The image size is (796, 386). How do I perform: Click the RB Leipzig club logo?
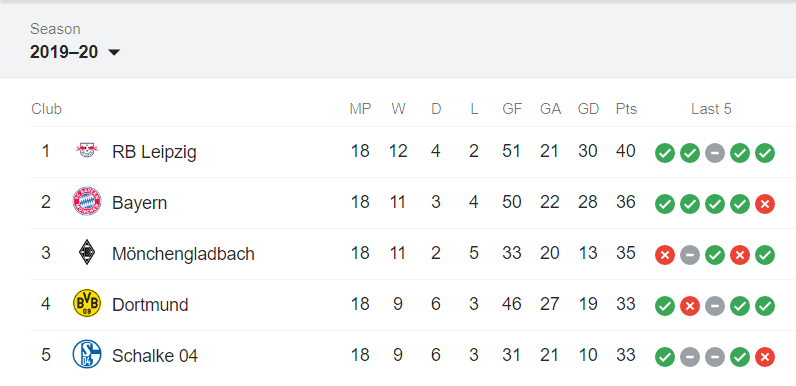[87, 151]
